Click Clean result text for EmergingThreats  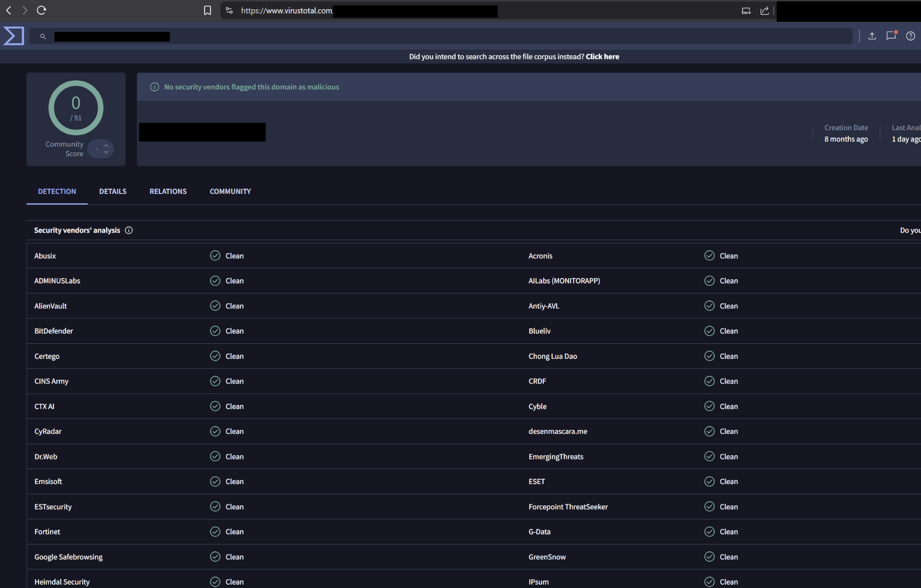(728, 456)
